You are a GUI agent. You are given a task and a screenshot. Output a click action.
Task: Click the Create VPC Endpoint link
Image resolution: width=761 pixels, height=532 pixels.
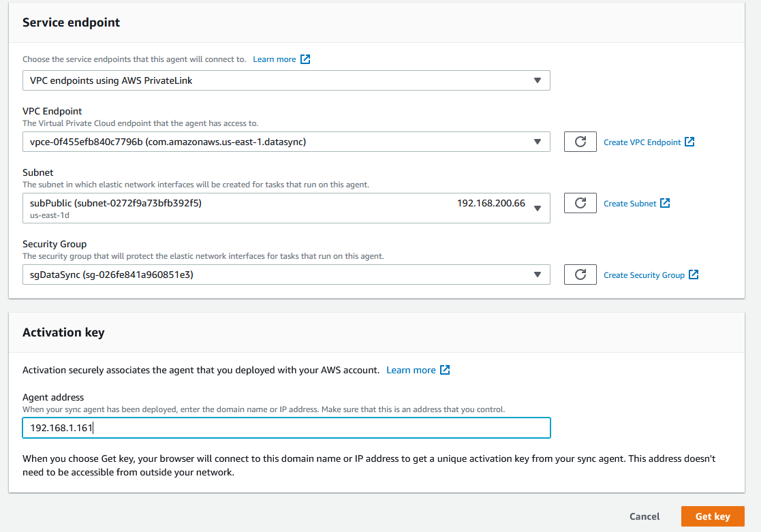pos(649,142)
